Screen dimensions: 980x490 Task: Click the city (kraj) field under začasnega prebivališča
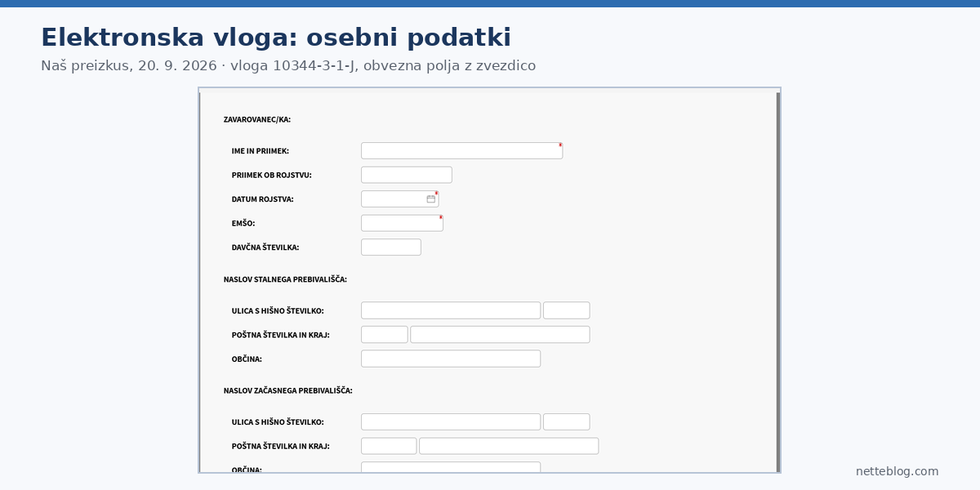pyautogui.click(x=509, y=446)
